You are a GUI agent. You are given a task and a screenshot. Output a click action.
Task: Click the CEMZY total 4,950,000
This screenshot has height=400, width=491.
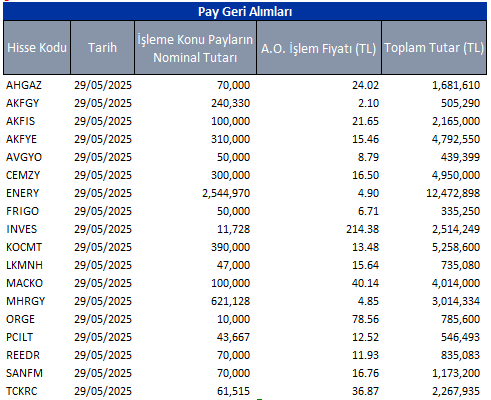tap(456, 175)
